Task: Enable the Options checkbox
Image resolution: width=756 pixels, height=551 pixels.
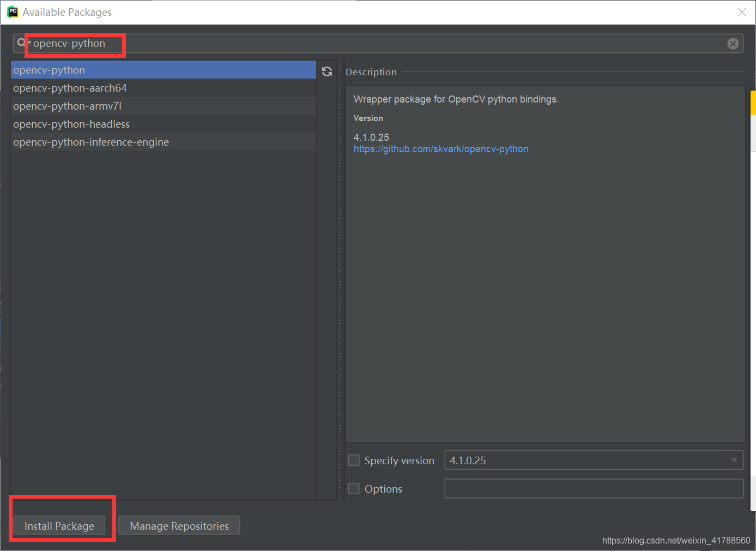Action: pos(354,489)
